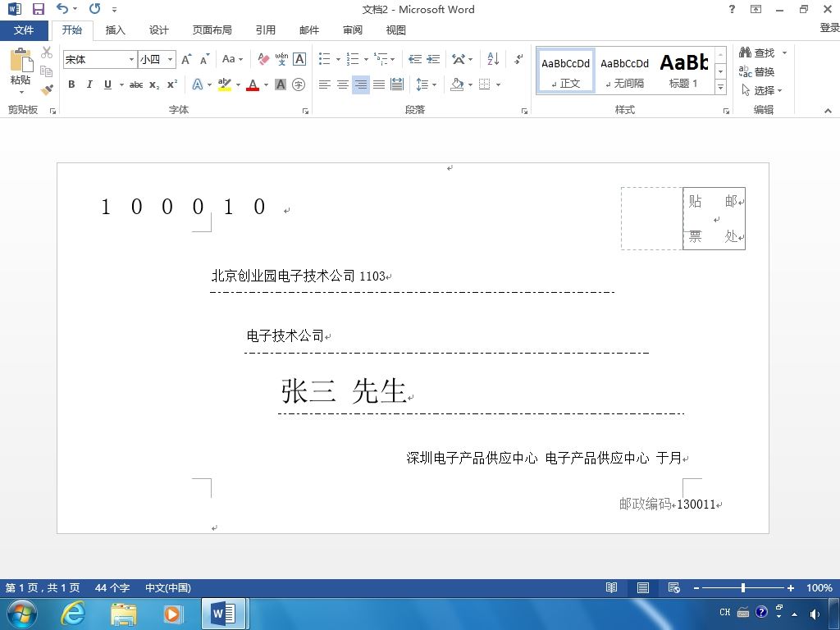The width and height of the screenshot is (840, 630).
Task: Switch to the 页面布局 tab
Action: pos(212,30)
